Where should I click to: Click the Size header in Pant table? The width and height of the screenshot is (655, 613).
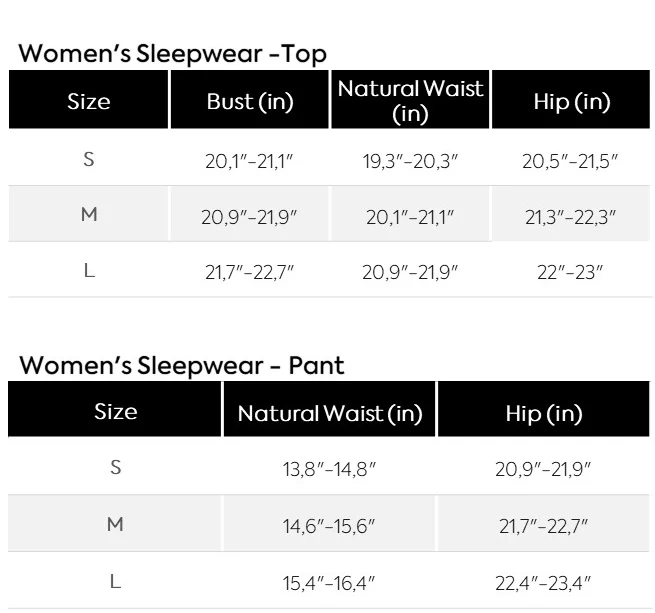(x=116, y=411)
